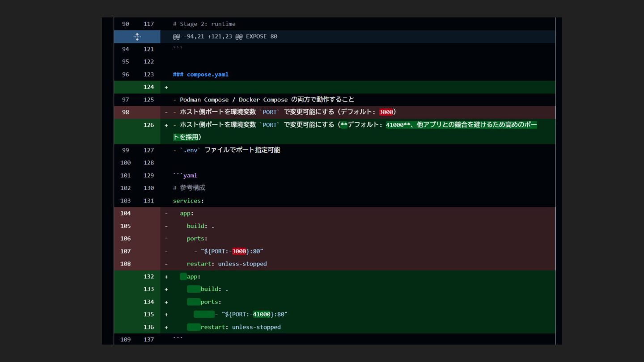Click old line number 98
Screen dimensions: 644x362
(x=126, y=112)
